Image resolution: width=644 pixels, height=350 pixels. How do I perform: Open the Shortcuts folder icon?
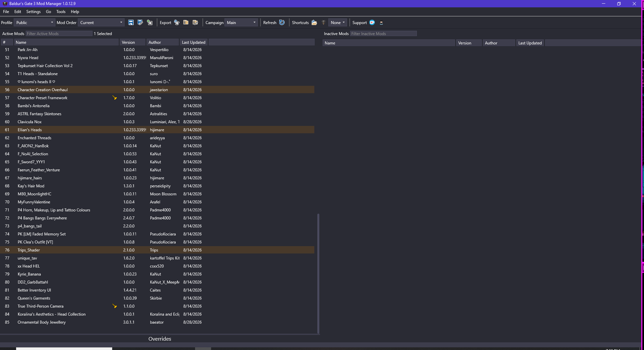point(314,22)
